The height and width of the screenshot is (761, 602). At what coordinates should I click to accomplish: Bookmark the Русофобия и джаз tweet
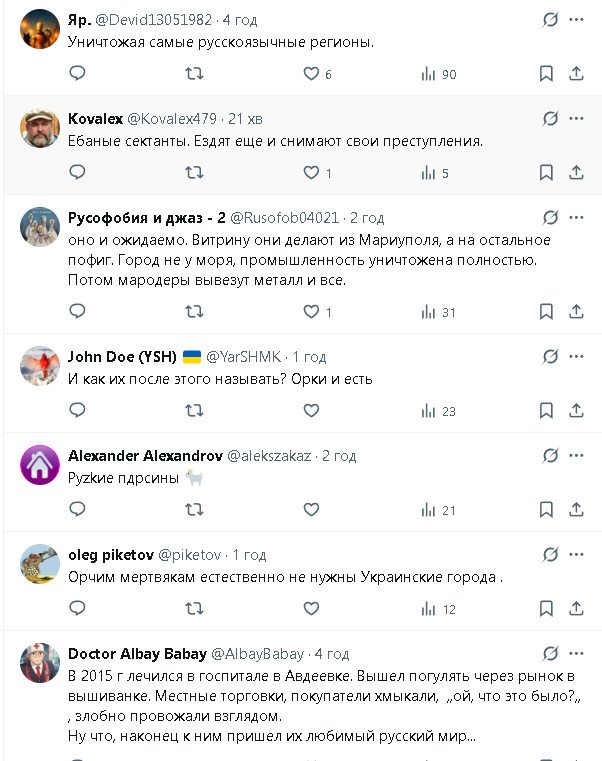[x=546, y=312]
